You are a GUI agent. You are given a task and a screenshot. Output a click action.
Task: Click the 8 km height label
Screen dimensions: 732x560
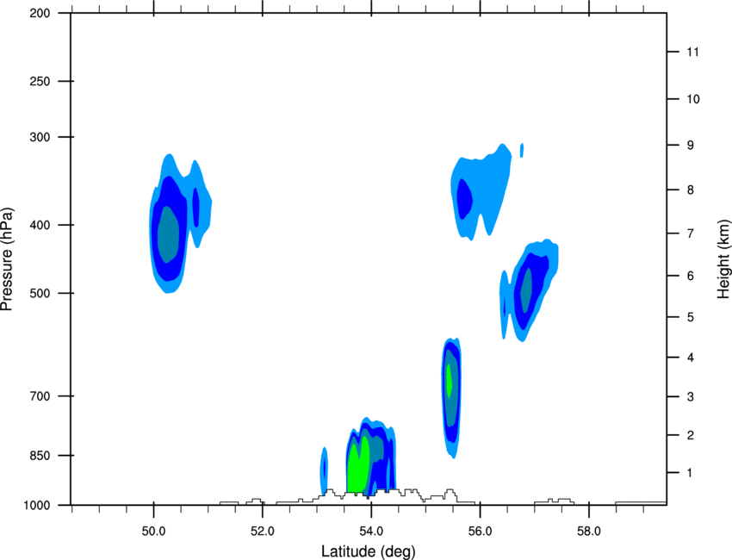[690, 190]
